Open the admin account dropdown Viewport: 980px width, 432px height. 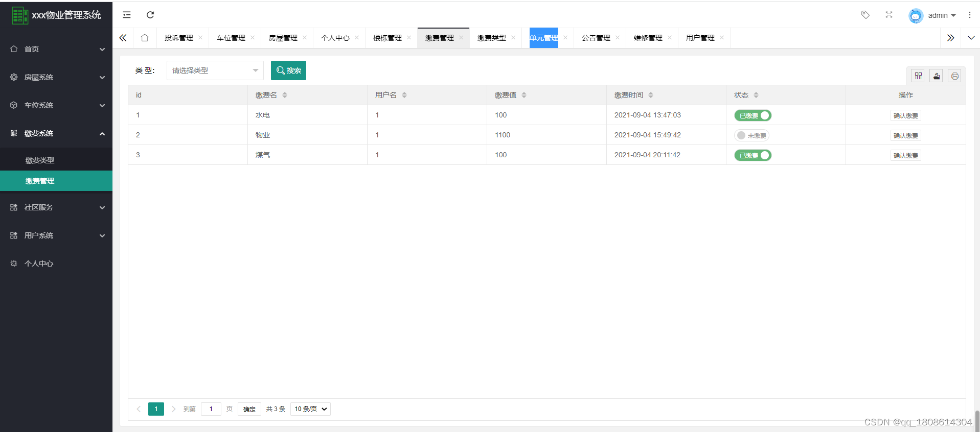(942, 15)
